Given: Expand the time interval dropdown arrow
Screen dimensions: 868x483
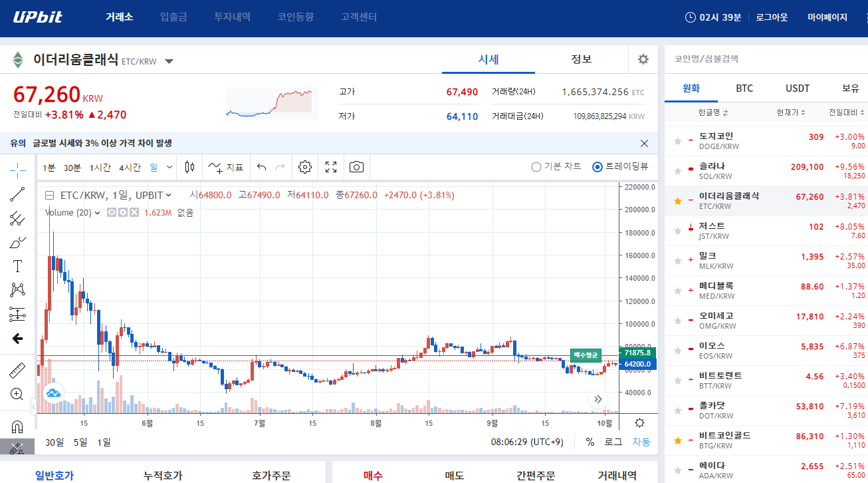Looking at the screenshot, I should 169,167.
